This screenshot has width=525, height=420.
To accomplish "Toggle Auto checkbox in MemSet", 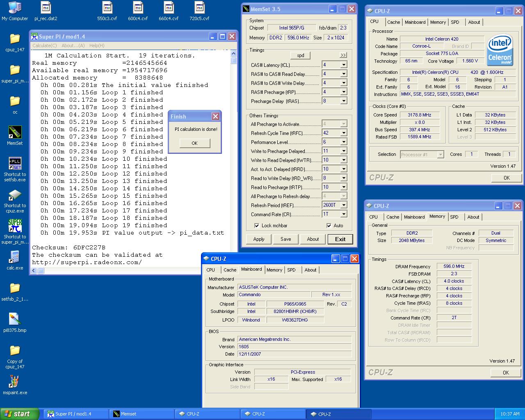I will click(x=329, y=226).
